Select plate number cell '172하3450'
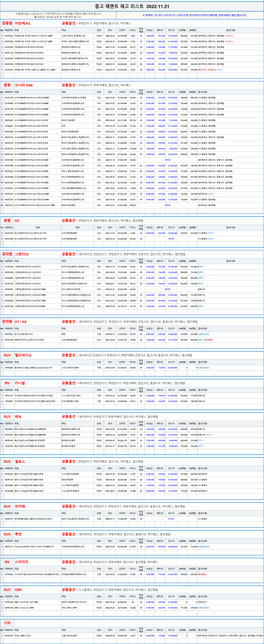Viewport: 264px width, 644px height. (9, 602)
